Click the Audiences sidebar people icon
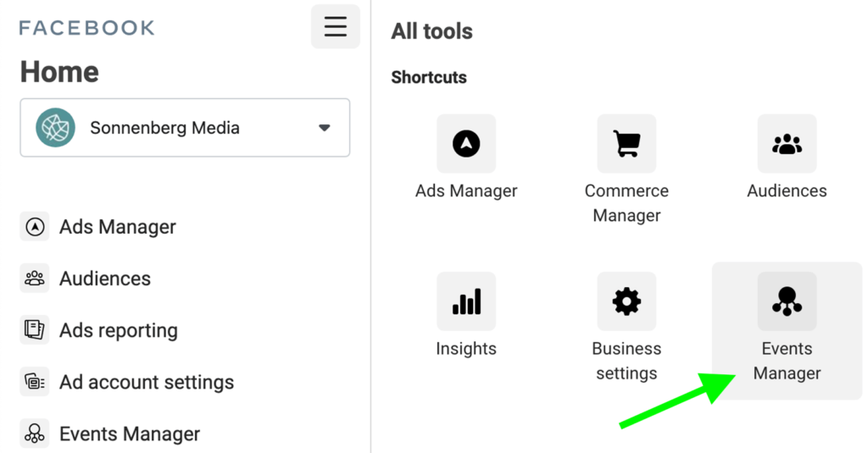The image size is (868, 453). (35, 279)
